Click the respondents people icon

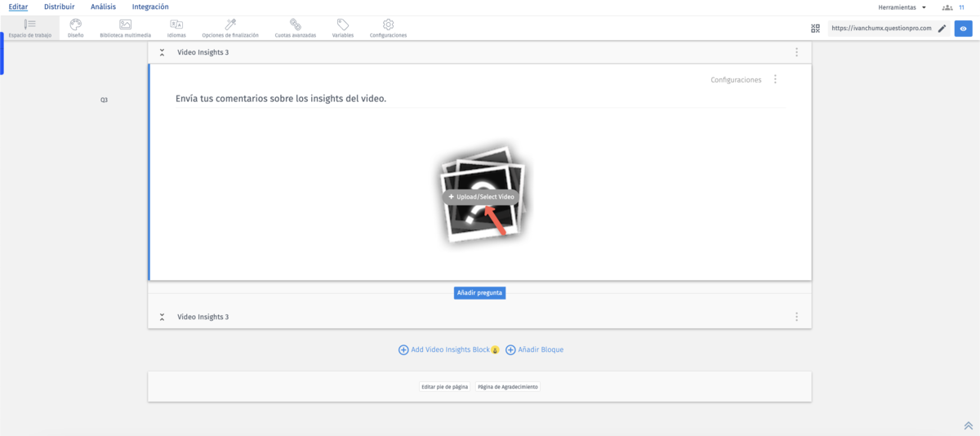[947, 7]
